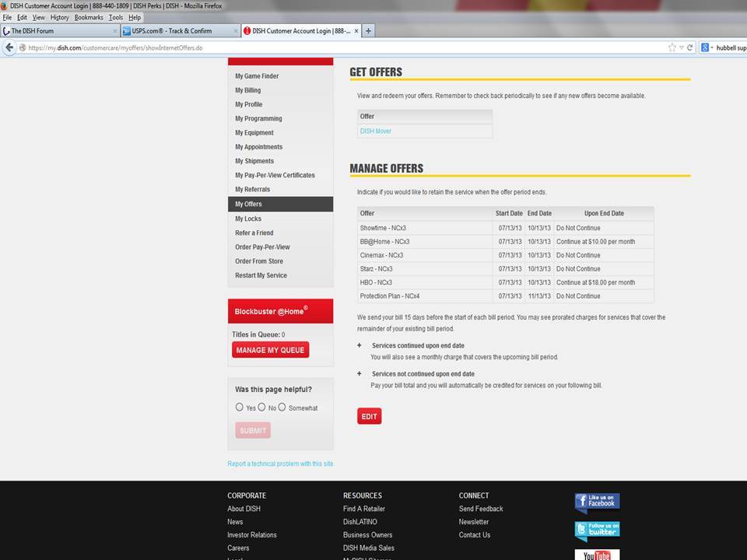Open the YouTube icon in footer
Viewport: 747px width, 560px height.
597,555
